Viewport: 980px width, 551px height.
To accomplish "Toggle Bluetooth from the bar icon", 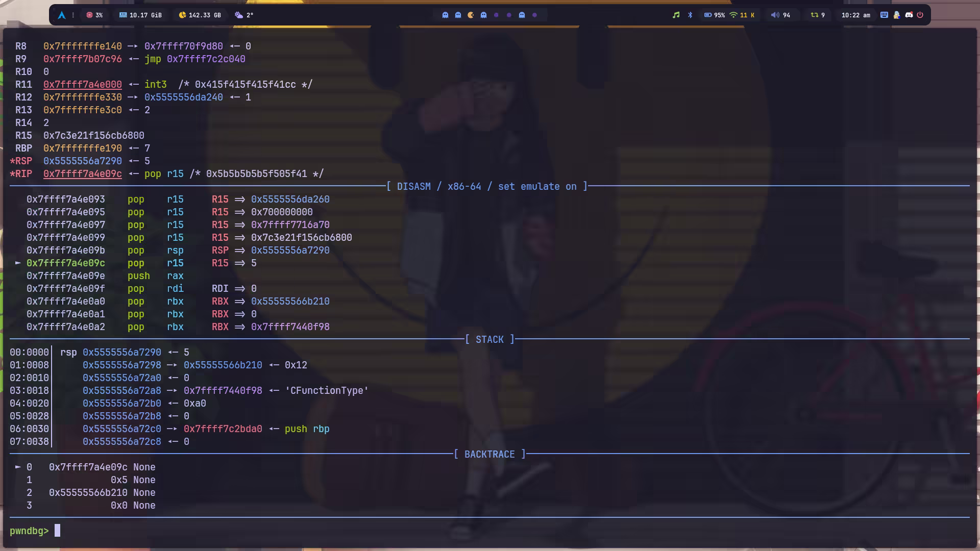I will 690,15.
